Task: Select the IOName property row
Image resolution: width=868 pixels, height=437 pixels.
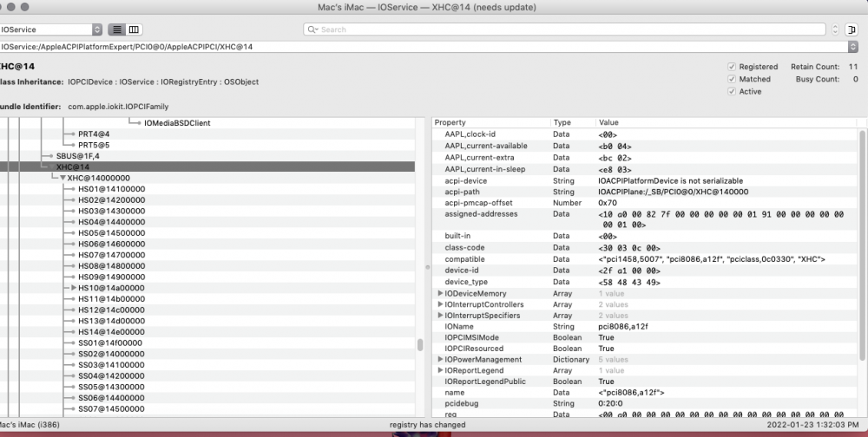Action: 645,326
